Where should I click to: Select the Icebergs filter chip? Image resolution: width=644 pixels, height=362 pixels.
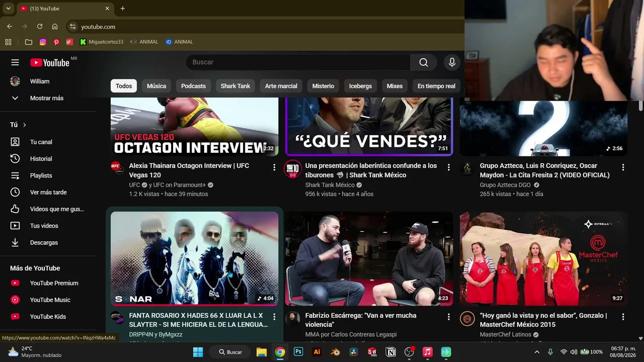click(360, 86)
